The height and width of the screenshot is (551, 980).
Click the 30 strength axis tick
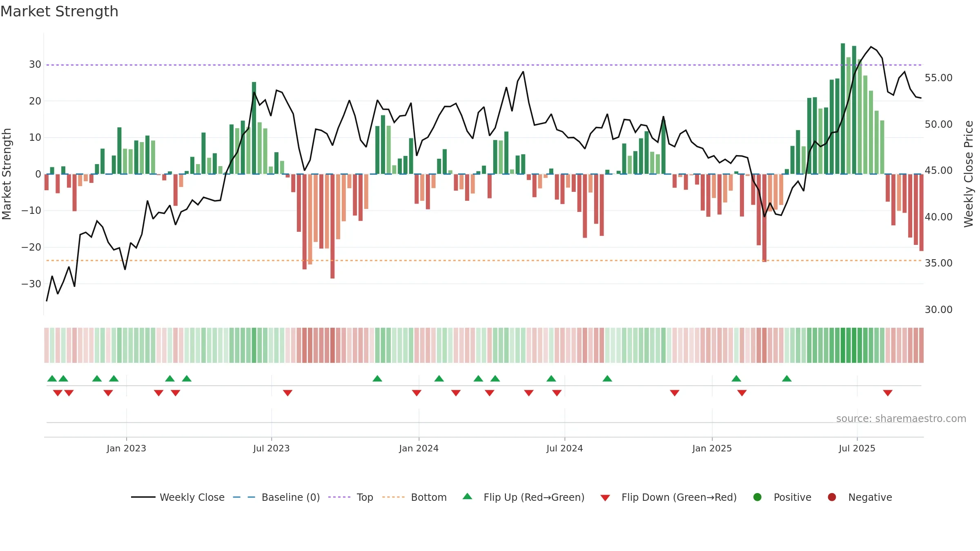coord(35,64)
